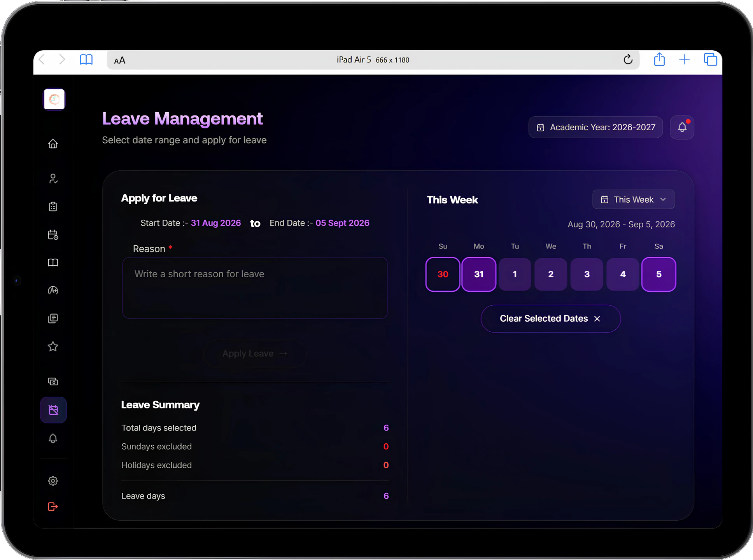Select Friday 4 in the calendar

(623, 274)
